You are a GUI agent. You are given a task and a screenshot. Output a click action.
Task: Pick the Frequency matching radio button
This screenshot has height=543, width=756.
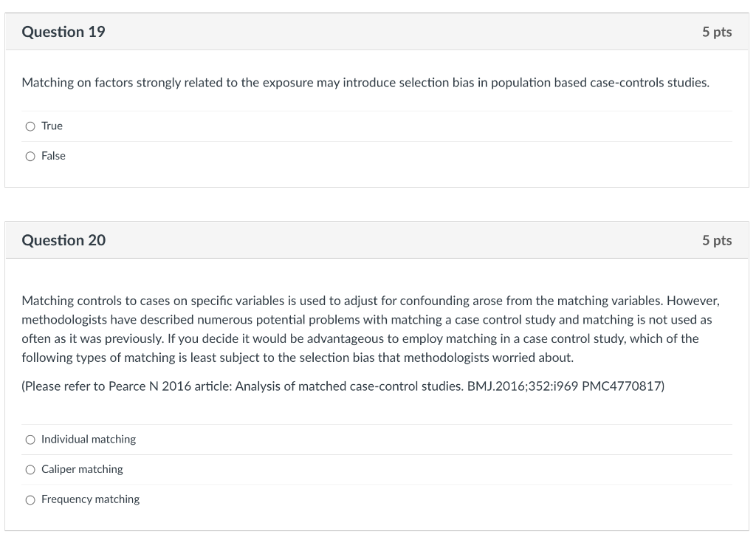point(30,499)
